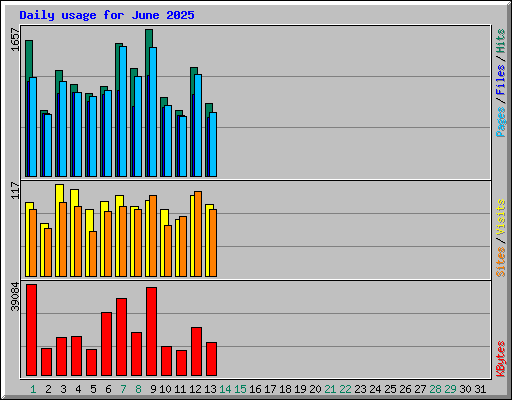Click day 4 on the x-axis
This screenshot has height=400, width=512.
[78, 389]
